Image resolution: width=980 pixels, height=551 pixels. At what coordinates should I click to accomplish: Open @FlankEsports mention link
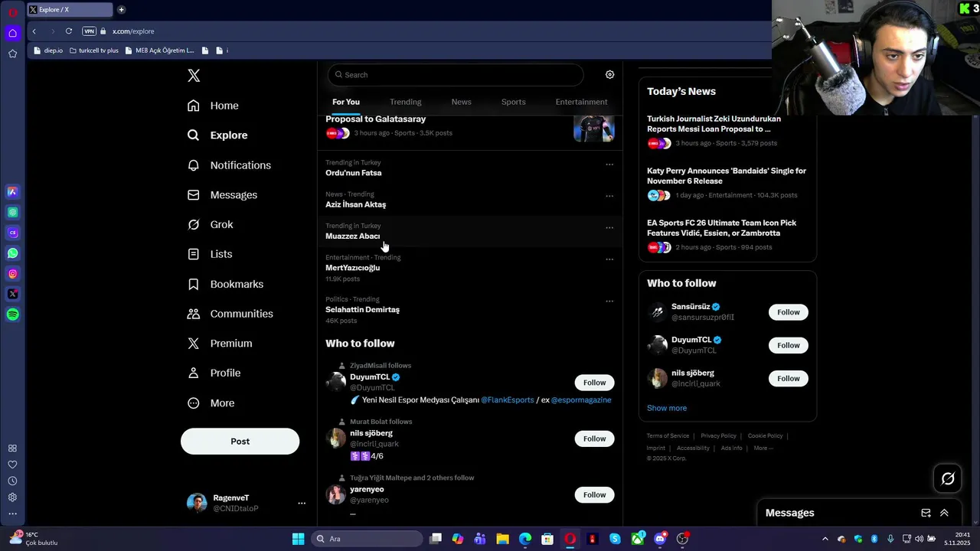tap(507, 400)
